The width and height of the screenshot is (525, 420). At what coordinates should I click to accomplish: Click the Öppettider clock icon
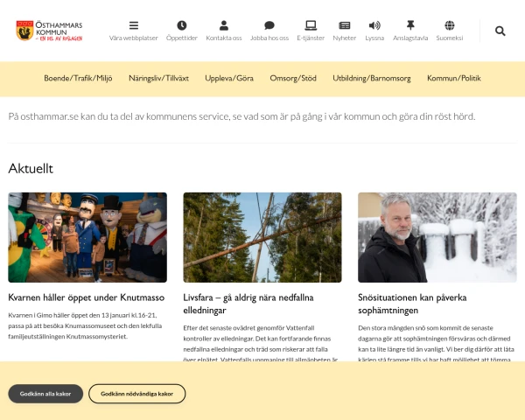tap(182, 25)
